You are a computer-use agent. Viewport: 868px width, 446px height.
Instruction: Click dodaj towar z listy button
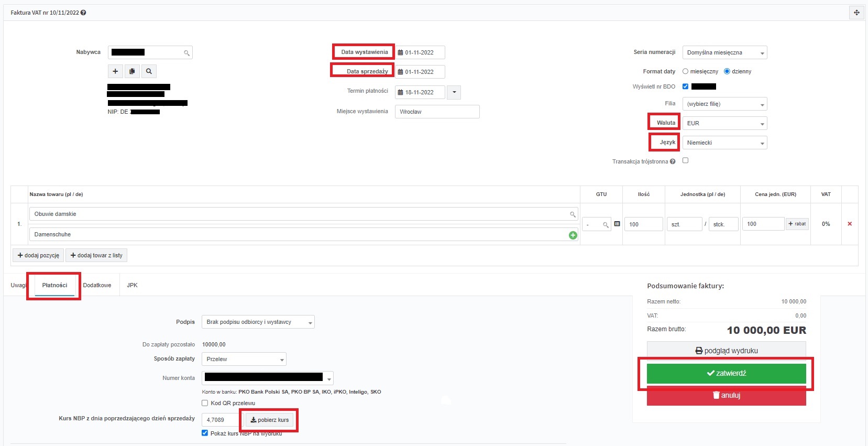96,255
